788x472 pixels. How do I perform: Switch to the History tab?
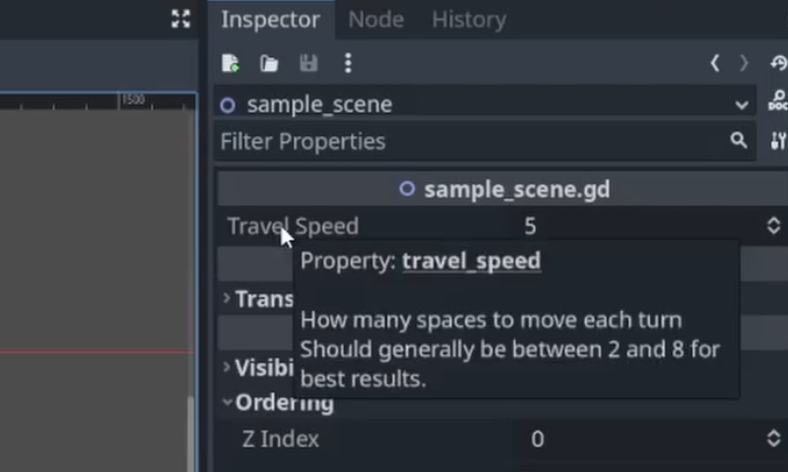[469, 20]
